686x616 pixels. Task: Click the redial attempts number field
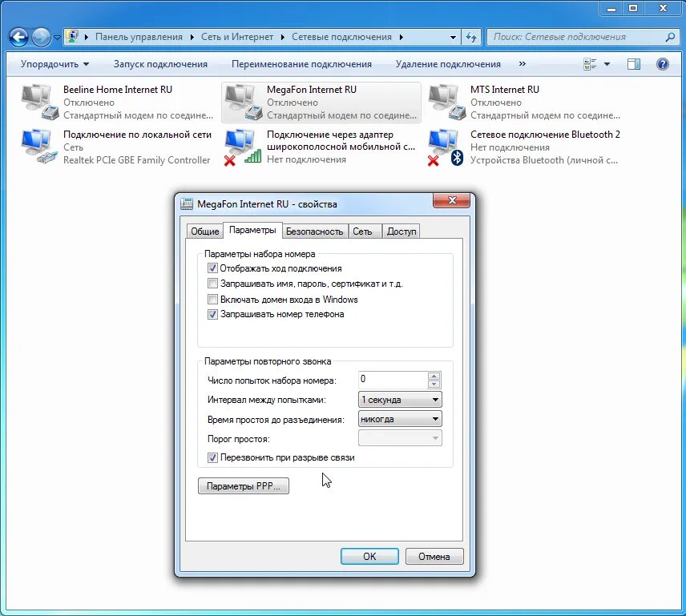point(393,380)
